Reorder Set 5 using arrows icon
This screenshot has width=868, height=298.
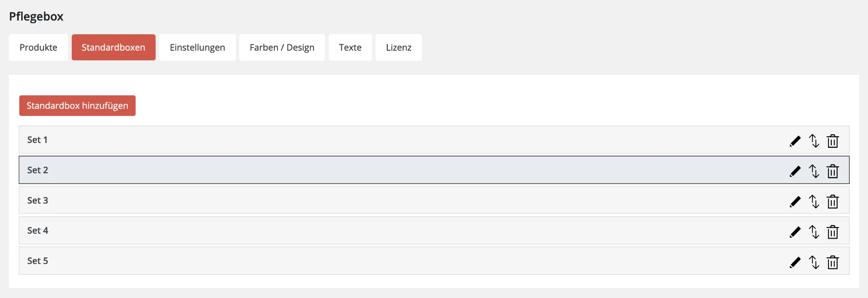(814, 262)
